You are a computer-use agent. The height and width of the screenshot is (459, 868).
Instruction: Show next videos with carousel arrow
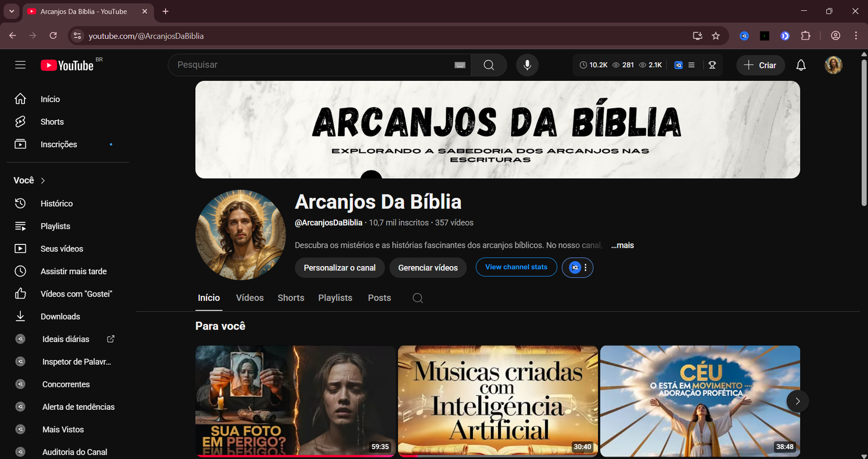tap(797, 401)
